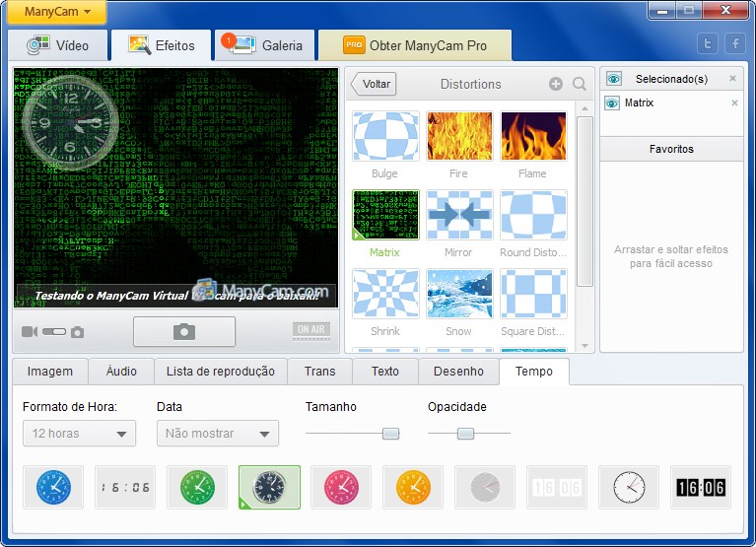Apply the Fire effect thumbnail
The width and height of the screenshot is (756, 547).
coord(459,136)
